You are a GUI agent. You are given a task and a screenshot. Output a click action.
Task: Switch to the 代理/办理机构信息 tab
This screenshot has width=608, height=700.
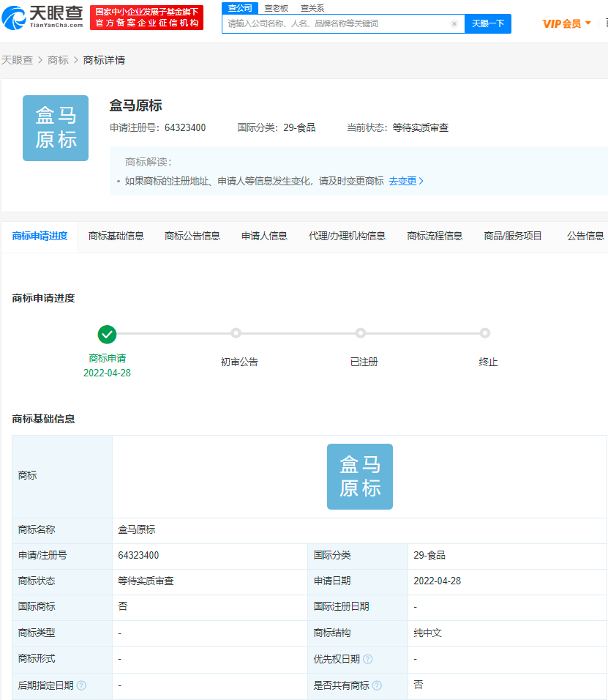[x=347, y=237]
